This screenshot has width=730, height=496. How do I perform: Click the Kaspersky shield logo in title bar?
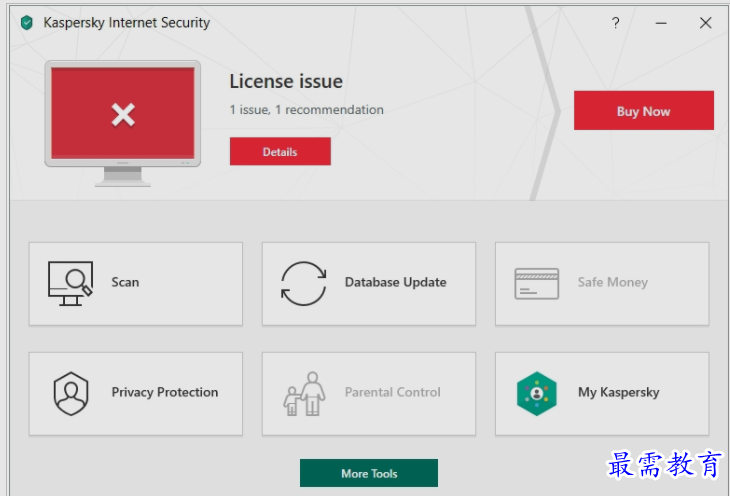pyautogui.click(x=27, y=22)
